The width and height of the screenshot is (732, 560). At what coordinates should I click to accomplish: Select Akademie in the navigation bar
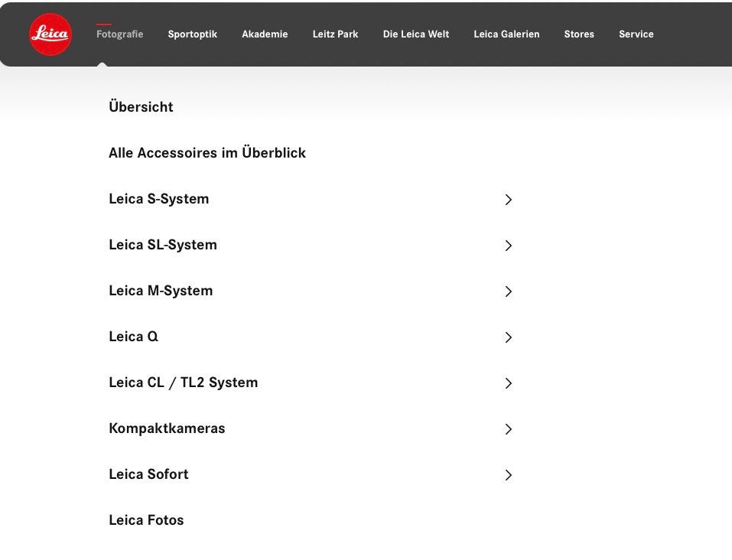[x=265, y=34]
